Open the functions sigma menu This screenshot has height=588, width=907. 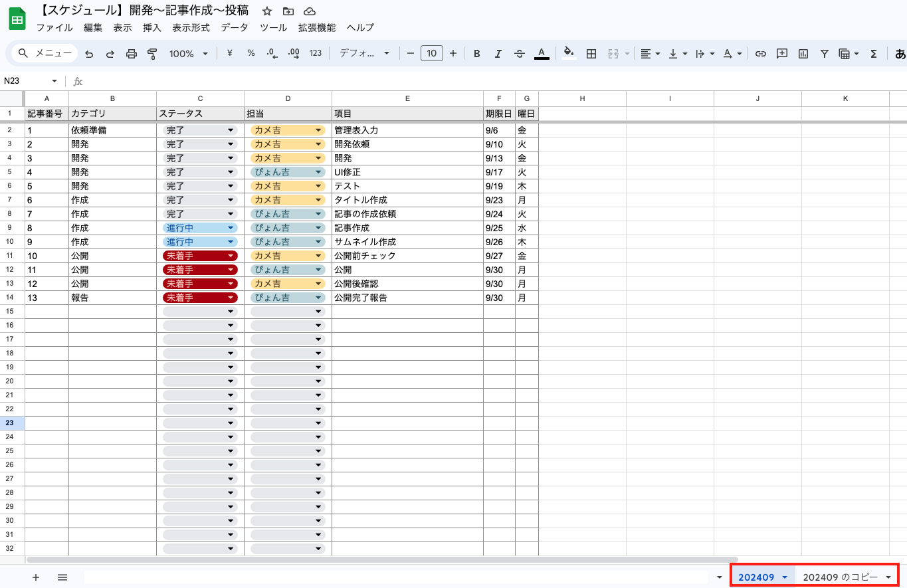(874, 54)
